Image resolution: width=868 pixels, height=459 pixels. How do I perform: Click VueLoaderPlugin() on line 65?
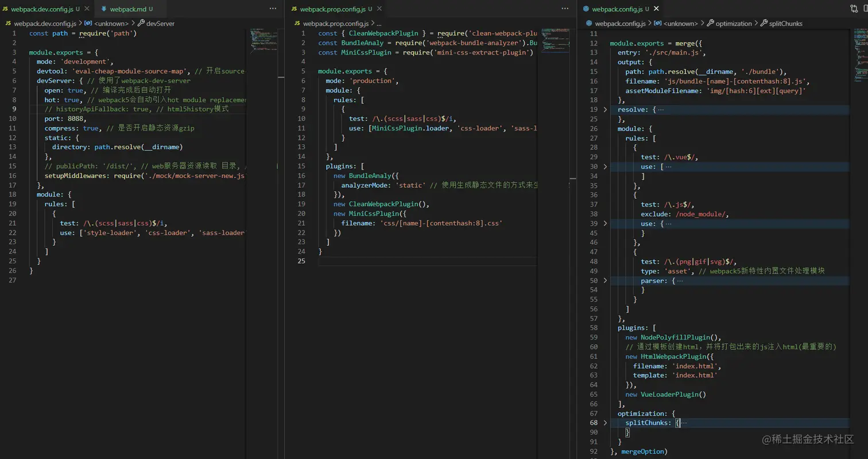coord(673,394)
